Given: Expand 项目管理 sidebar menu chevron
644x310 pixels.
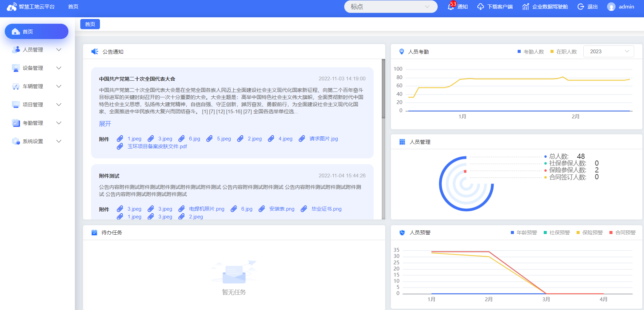Looking at the screenshot, I should (x=59, y=104).
